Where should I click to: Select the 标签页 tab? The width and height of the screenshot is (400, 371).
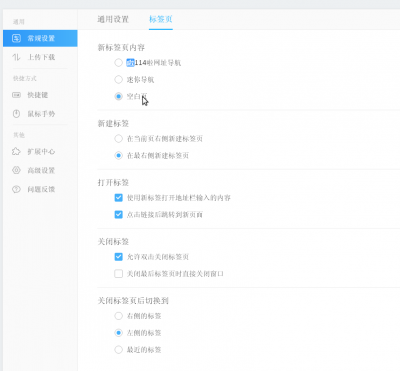161,19
